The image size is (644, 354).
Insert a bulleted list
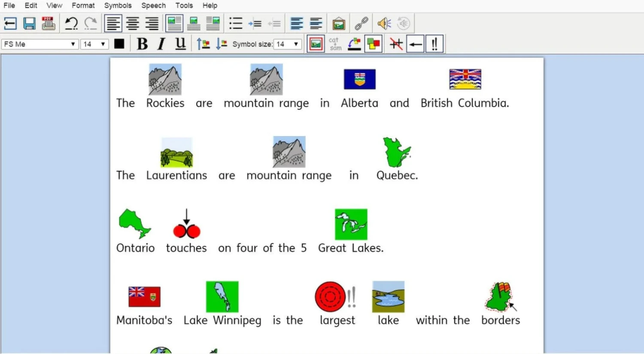click(236, 24)
